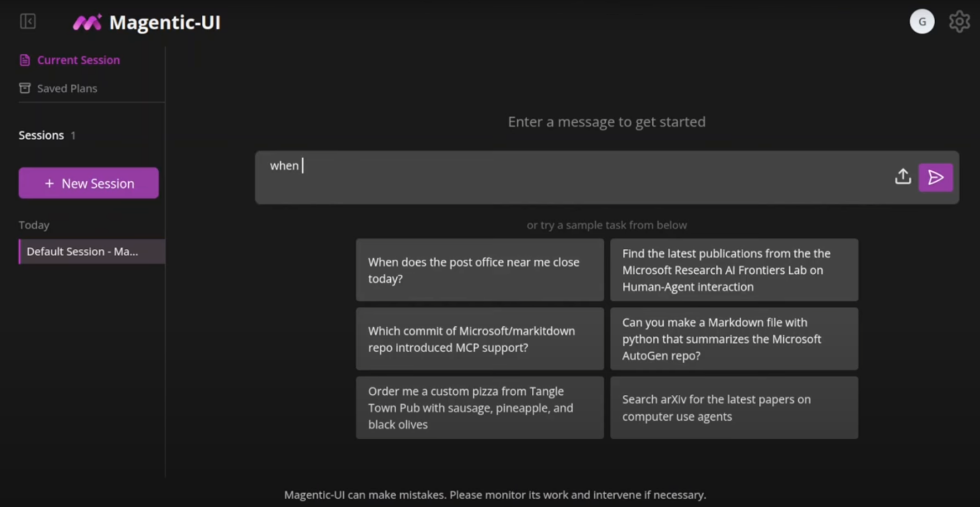980x507 pixels.
Task: Click the Magentic-UI logo icon
Action: pos(87,23)
